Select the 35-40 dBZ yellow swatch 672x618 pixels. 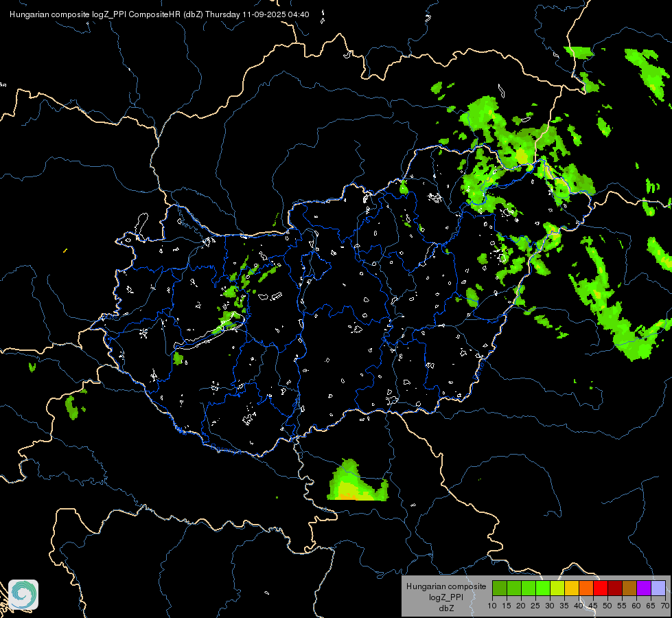click(x=572, y=588)
